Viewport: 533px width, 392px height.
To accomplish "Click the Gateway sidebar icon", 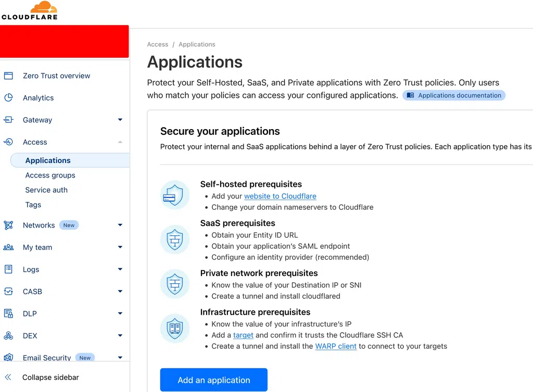I will pos(8,120).
